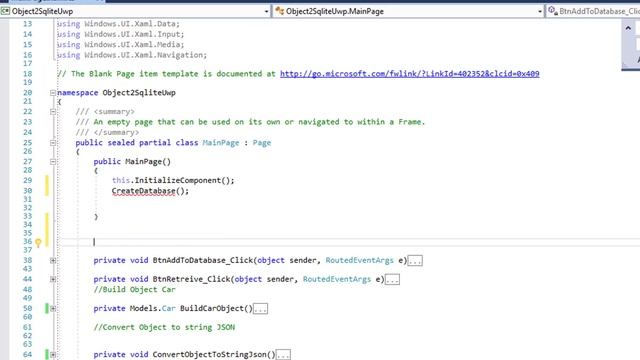The height and width of the screenshot is (360, 640).
Task: Click the namespace keyword on line 20
Action: pos(78,93)
